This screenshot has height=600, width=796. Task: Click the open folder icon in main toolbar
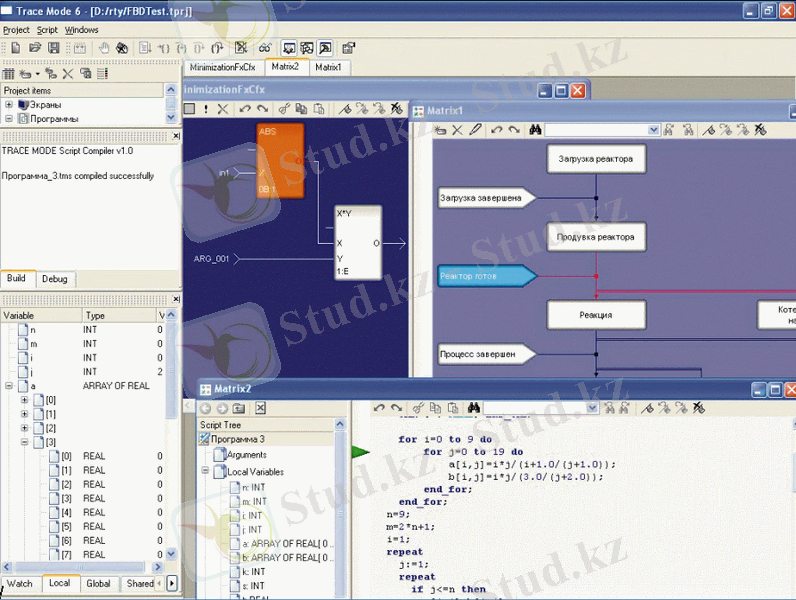35,47
